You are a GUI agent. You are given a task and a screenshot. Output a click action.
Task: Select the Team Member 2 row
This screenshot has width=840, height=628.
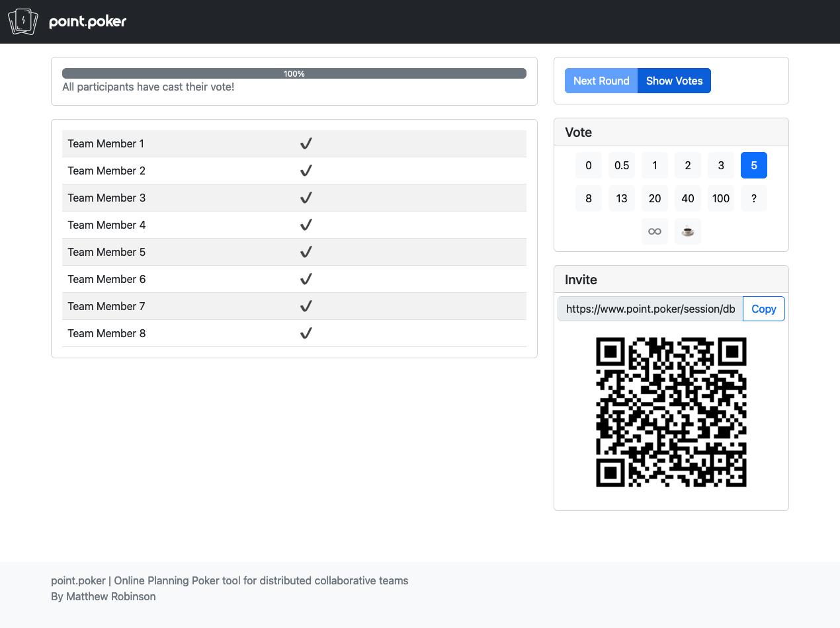click(x=294, y=171)
